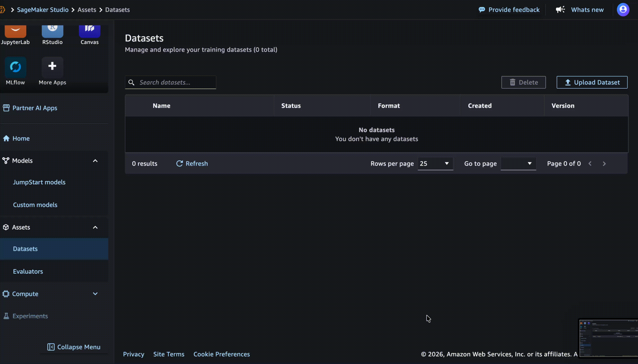
Task: Click the Delete button
Action: [x=523, y=83]
